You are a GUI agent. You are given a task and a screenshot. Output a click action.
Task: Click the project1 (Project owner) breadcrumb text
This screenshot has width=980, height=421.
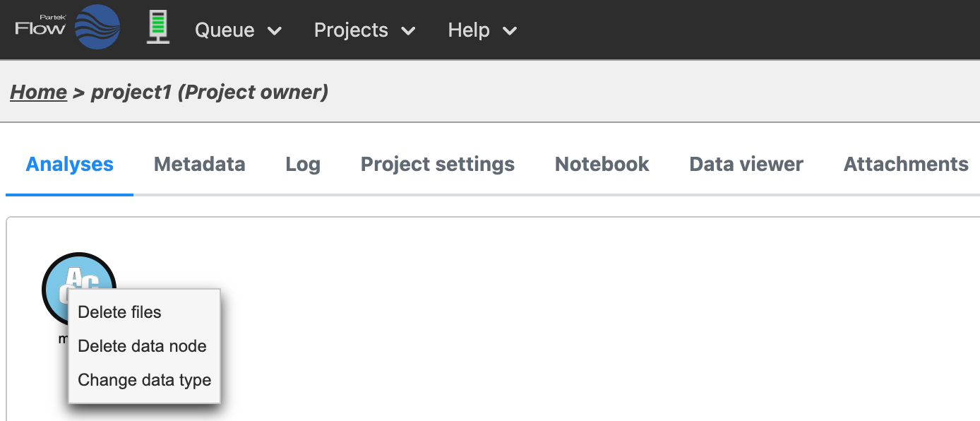pos(210,92)
